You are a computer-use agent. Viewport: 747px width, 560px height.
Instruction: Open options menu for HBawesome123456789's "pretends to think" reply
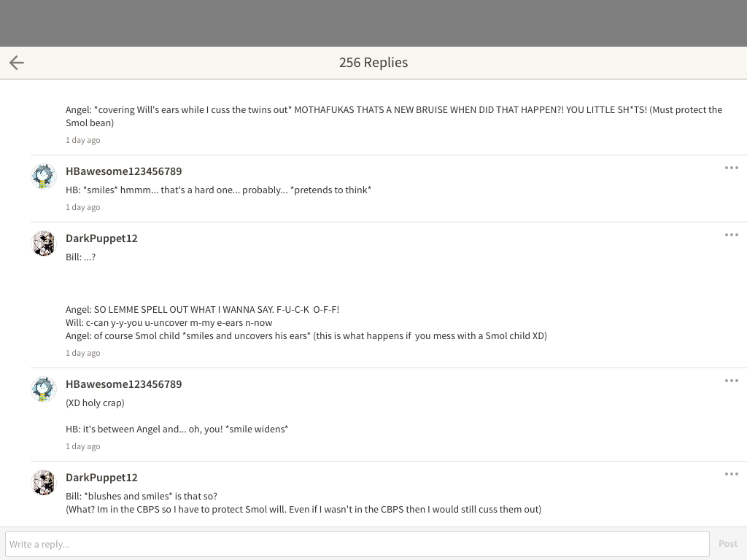coord(731,168)
